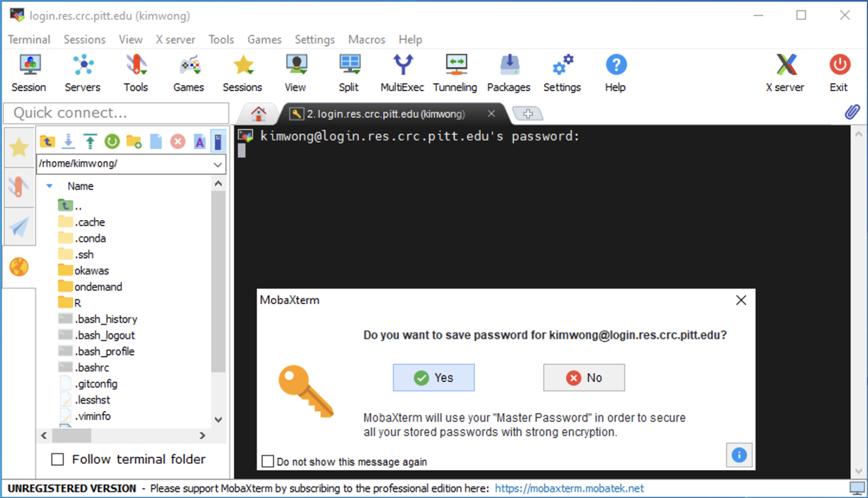The width and height of the screenshot is (868, 498).
Task: Click the View toolbar icon
Action: [x=296, y=73]
